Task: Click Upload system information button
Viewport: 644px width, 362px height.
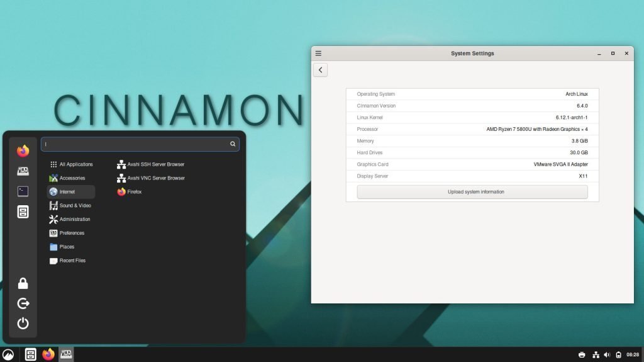Action: pyautogui.click(x=472, y=191)
